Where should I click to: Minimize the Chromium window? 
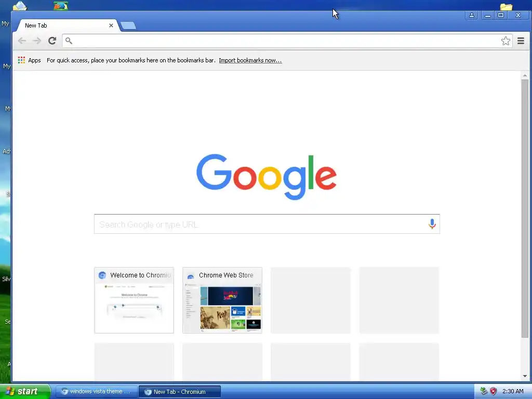487,15
